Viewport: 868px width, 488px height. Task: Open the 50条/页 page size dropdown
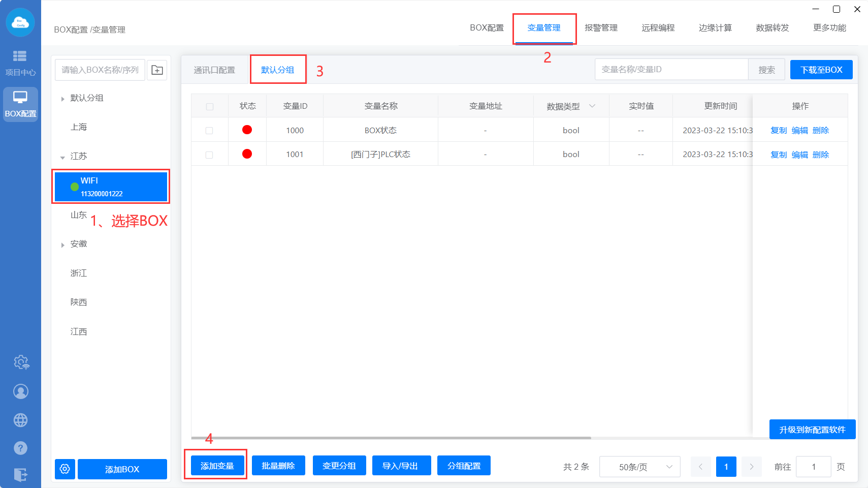click(x=639, y=467)
